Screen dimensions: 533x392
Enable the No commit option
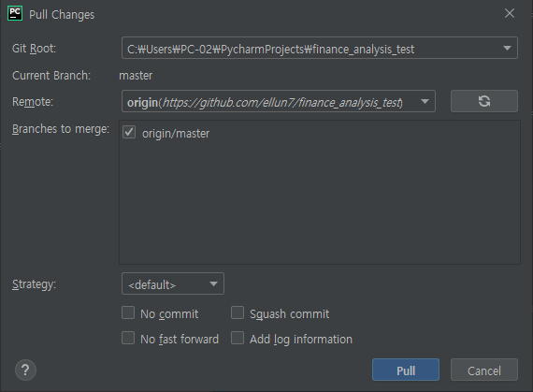pos(128,312)
